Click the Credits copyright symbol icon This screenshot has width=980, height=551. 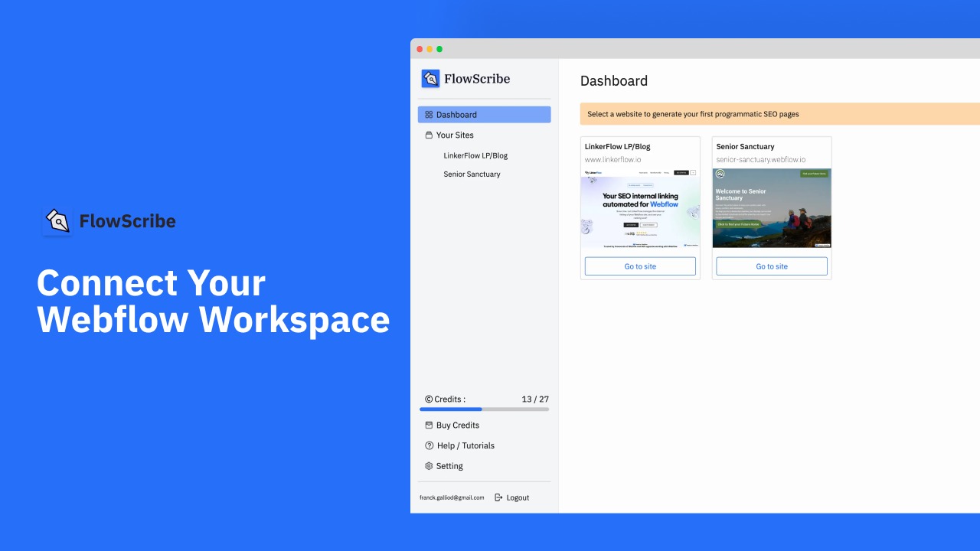429,399
